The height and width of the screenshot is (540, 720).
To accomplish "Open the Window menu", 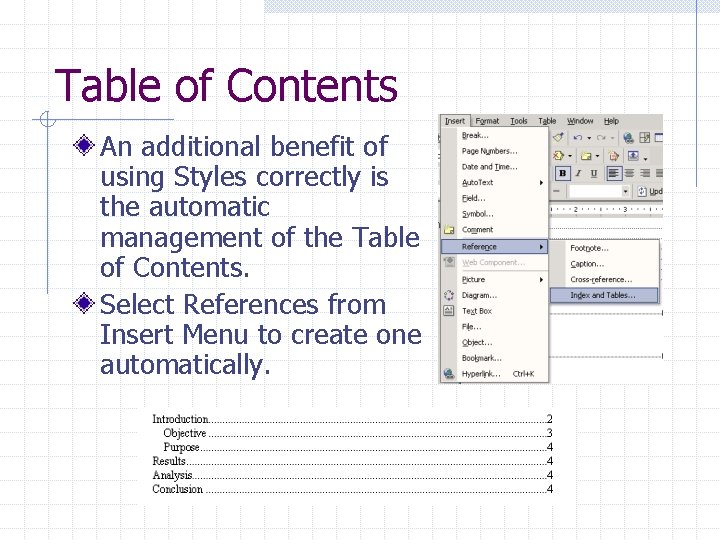I will (x=580, y=121).
